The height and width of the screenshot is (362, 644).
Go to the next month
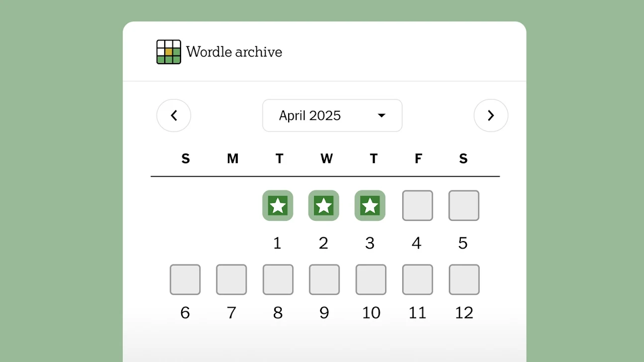coord(491,115)
